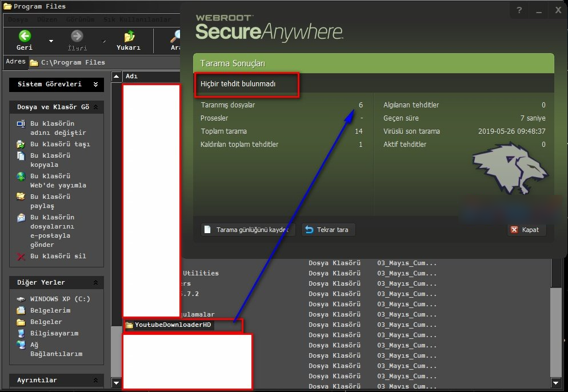Select the YoutubeDownloaderHD folder
Image resolution: width=568 pixels, height=392 pixels.
pos(173,325)
